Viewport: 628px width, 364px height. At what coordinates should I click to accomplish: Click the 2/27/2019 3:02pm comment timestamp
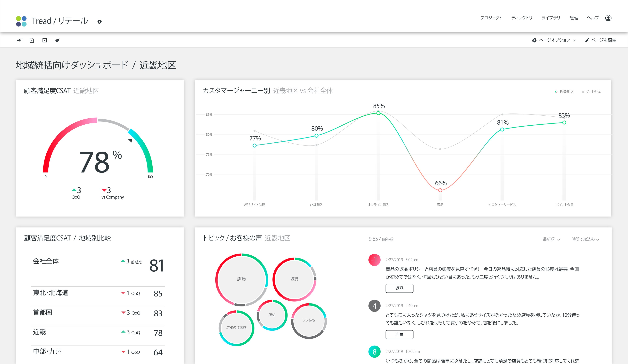[x=402, y=260]
